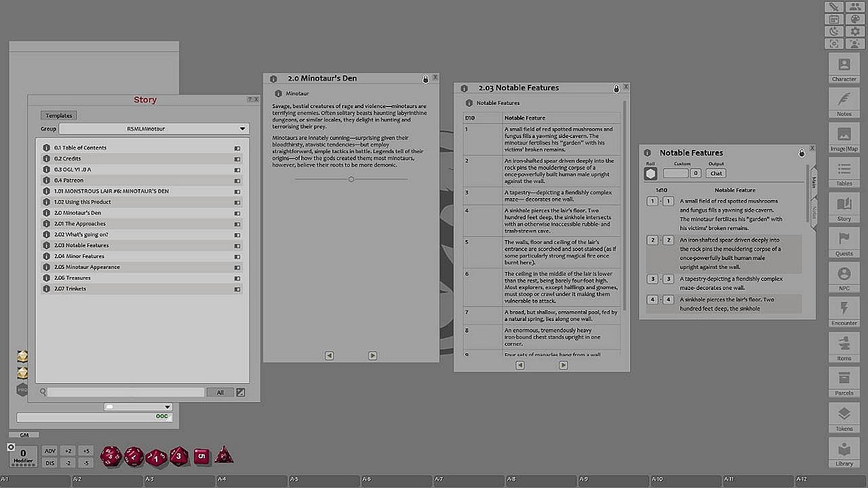Viewport: 868px width, 488px height.
Task: Select hotkey slot A-1
Action: coord(36,480)
